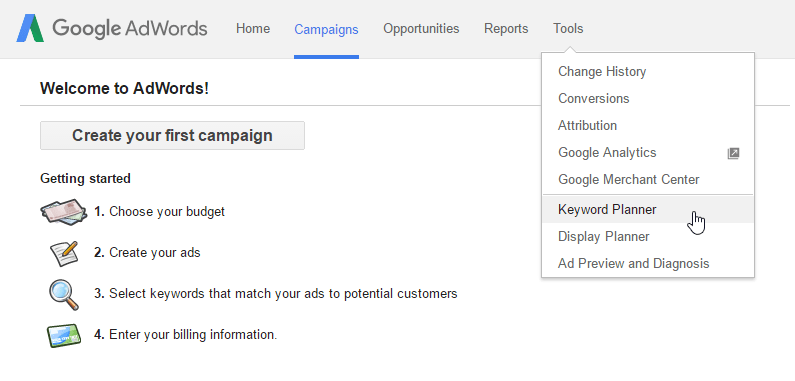
Task: Open Keyword Planner from Tools menu
Action: tap(648, 210)
